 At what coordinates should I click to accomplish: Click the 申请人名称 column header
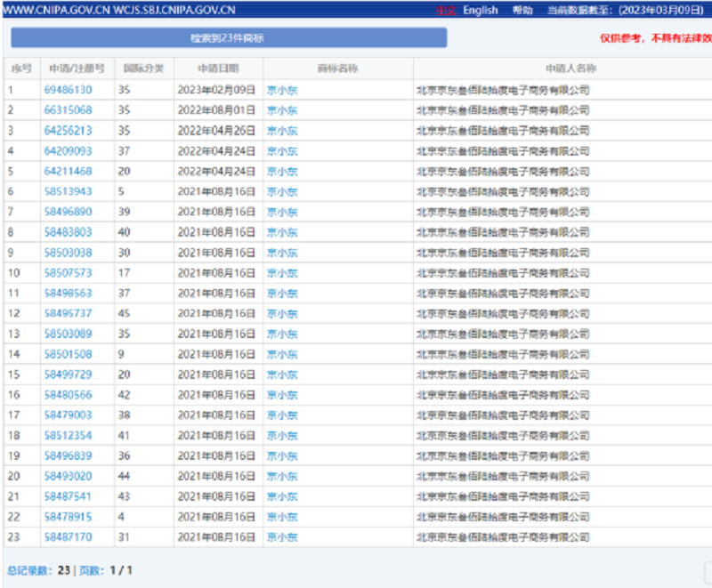[570, 68]
